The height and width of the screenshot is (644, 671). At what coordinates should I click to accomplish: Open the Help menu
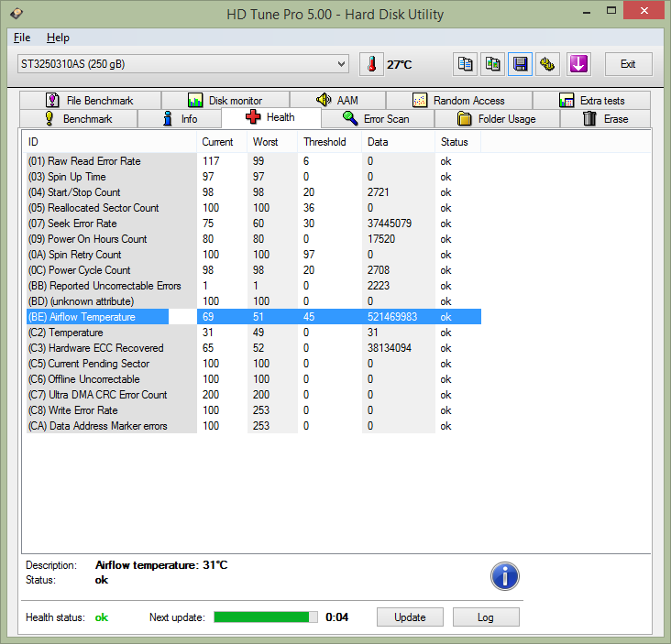pyautogui.click(x=58, y=38)
